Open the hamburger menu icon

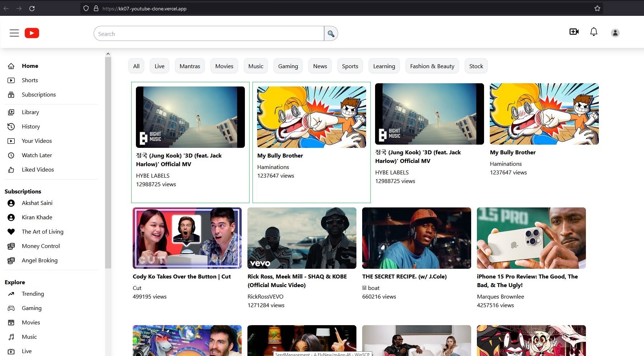coord(14,33)
